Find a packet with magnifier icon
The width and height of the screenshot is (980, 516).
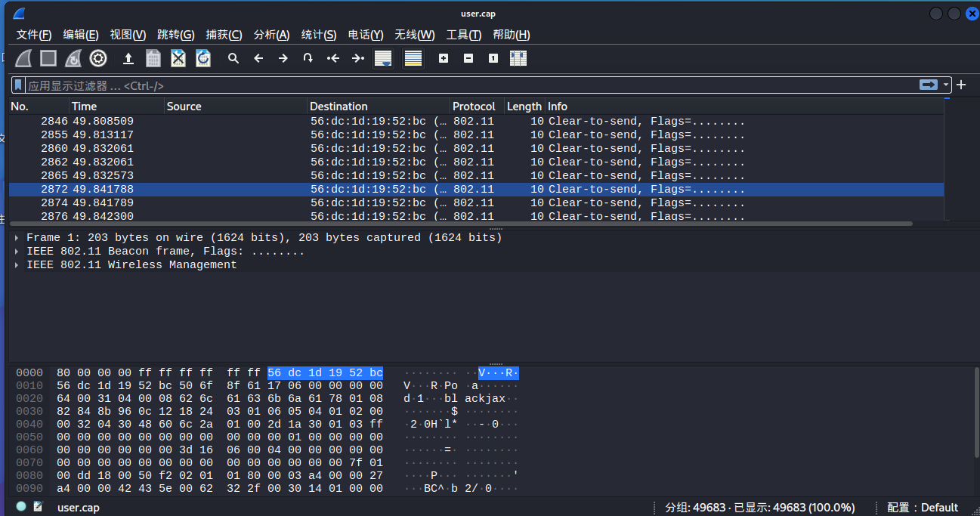233,58
